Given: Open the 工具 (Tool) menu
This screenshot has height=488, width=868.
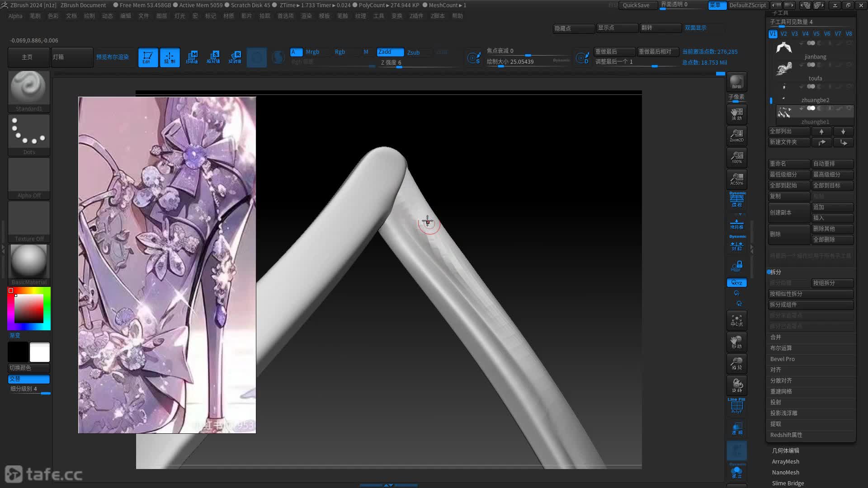Looking at the screenshot, I should (379, 16).
